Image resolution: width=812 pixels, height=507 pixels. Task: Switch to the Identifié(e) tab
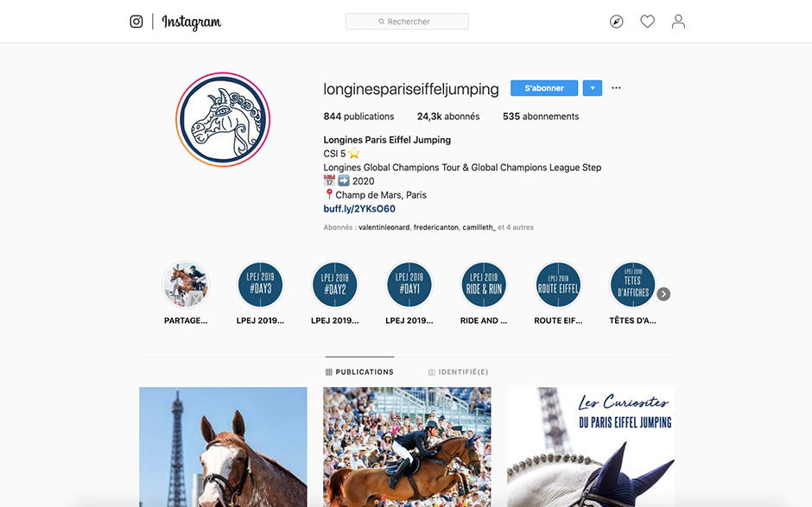point(459,372)
